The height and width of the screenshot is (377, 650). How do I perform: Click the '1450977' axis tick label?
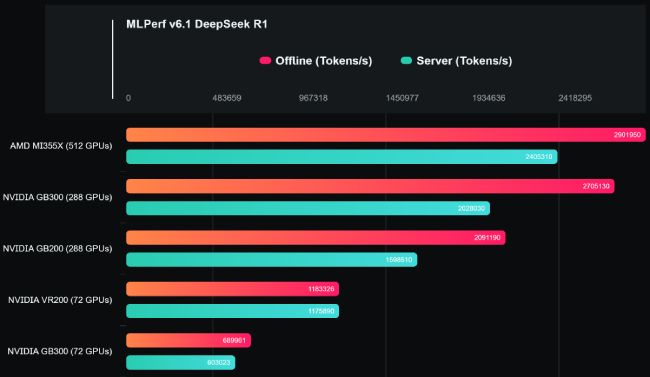(402, 98)
